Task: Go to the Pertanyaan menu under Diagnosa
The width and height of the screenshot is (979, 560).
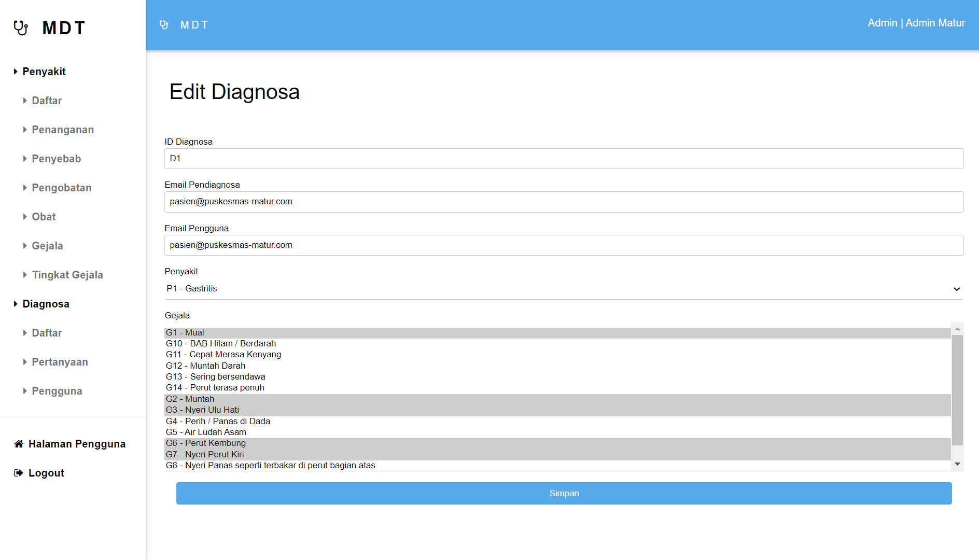Action: tap(60, 362)
